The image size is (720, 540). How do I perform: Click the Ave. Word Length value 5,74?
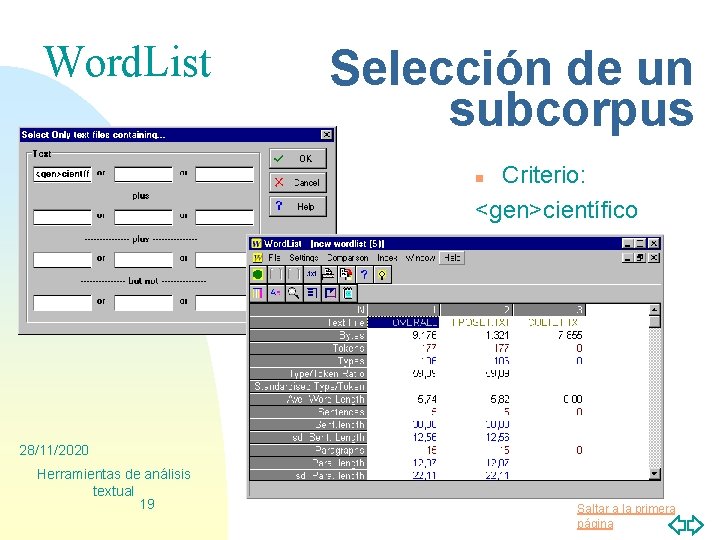(x=427, y=399)
